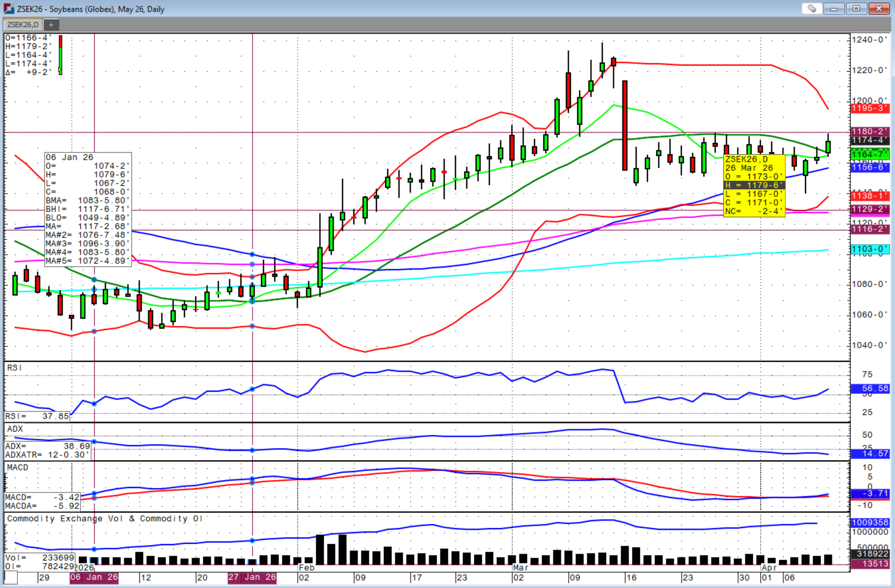Click the small box at bottom-left corner
This screenshot has height=588, width=895.
pos(11,577)
